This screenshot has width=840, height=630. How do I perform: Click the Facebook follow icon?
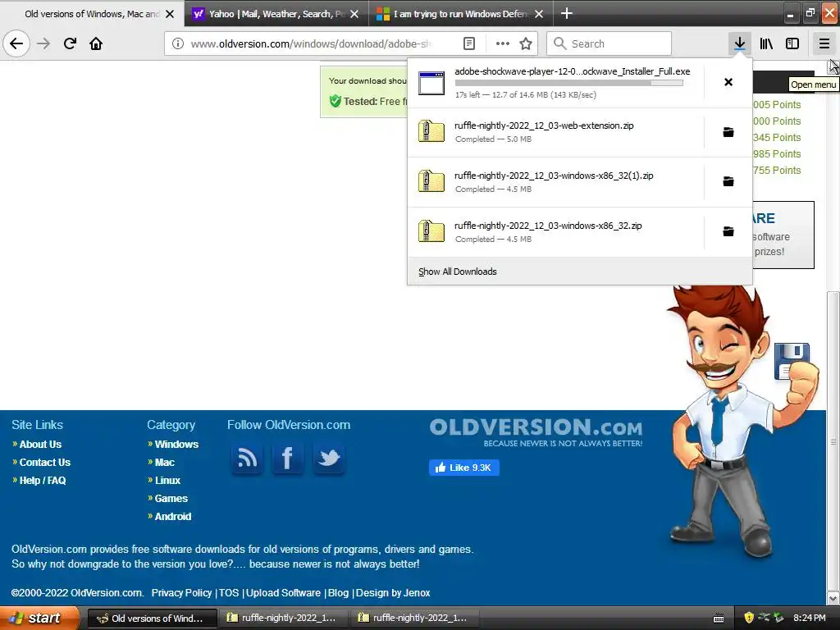tap(288, 459)
